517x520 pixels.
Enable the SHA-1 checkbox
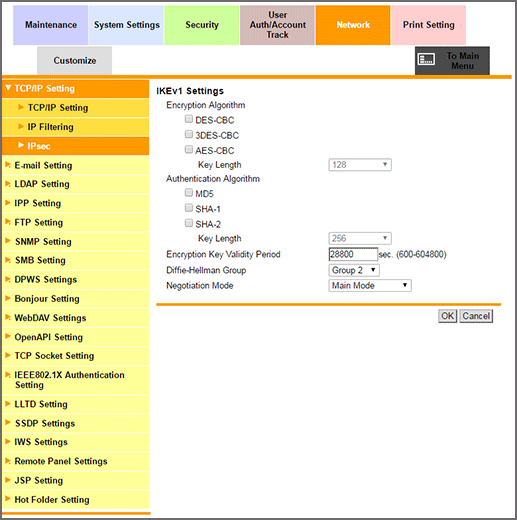[x=189, y=208]
